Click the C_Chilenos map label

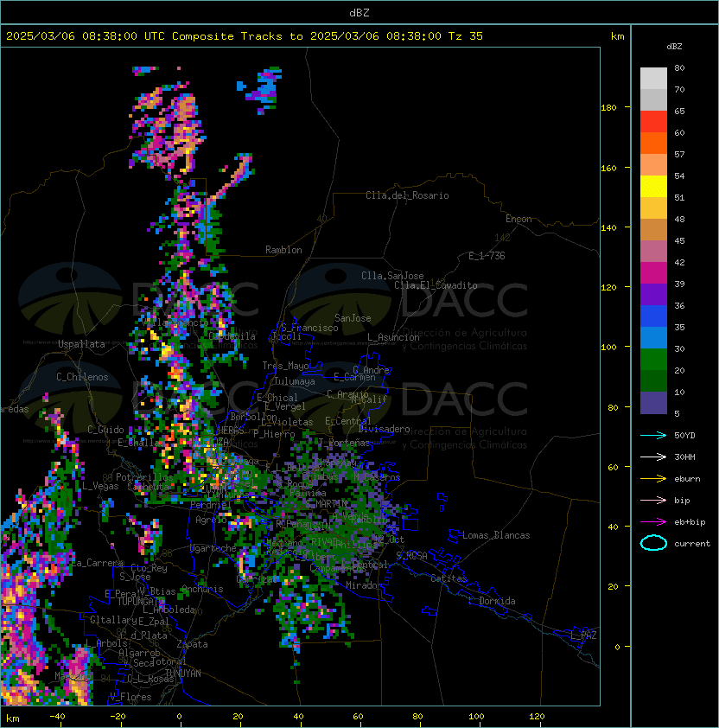pyautogui.click(x=82, y=377)
